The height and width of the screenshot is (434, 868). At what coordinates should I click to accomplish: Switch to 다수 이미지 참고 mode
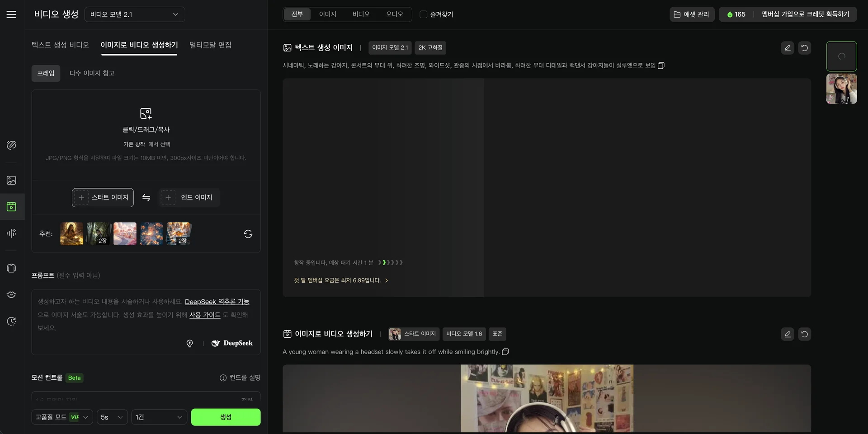[x=92, y=73]
